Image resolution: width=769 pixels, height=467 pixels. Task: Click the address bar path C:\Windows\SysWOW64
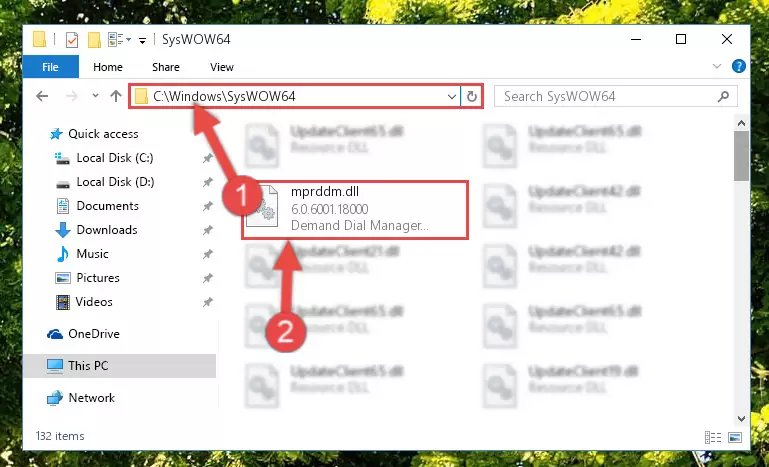point(224,96)
